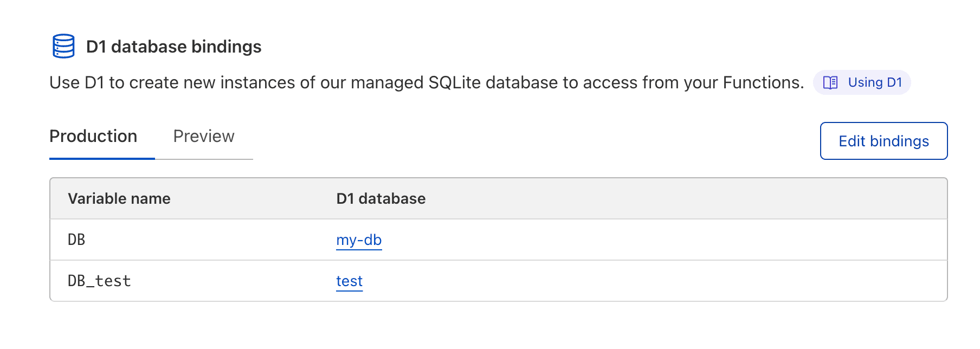Open the test database link
Image resolution: width=980 pixels, height=349 pixels.
coord(349,281)
